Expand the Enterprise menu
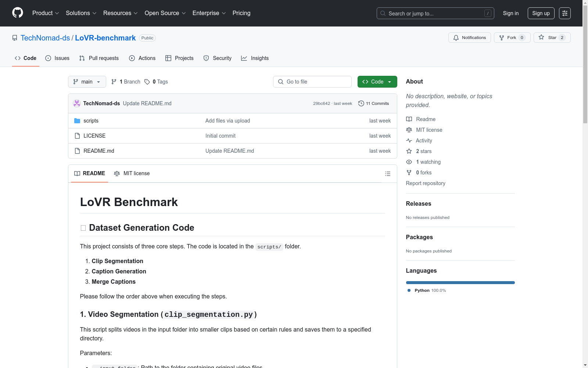The width and height of the screenshot is (588, 368). 209,13
